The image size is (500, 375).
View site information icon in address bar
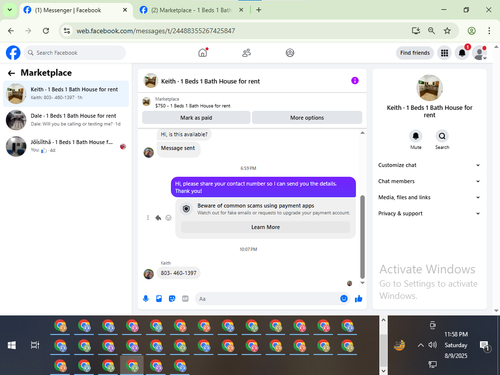[67, 31]
